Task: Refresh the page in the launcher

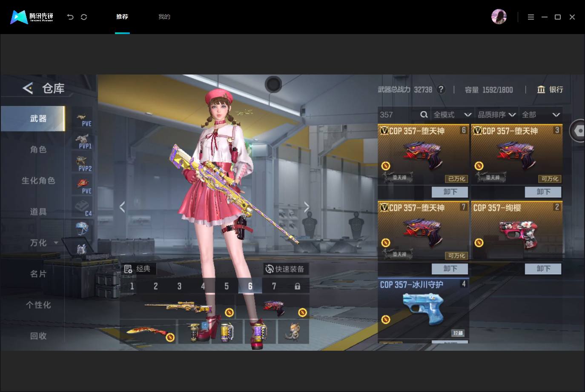Action: click(84, 17)
